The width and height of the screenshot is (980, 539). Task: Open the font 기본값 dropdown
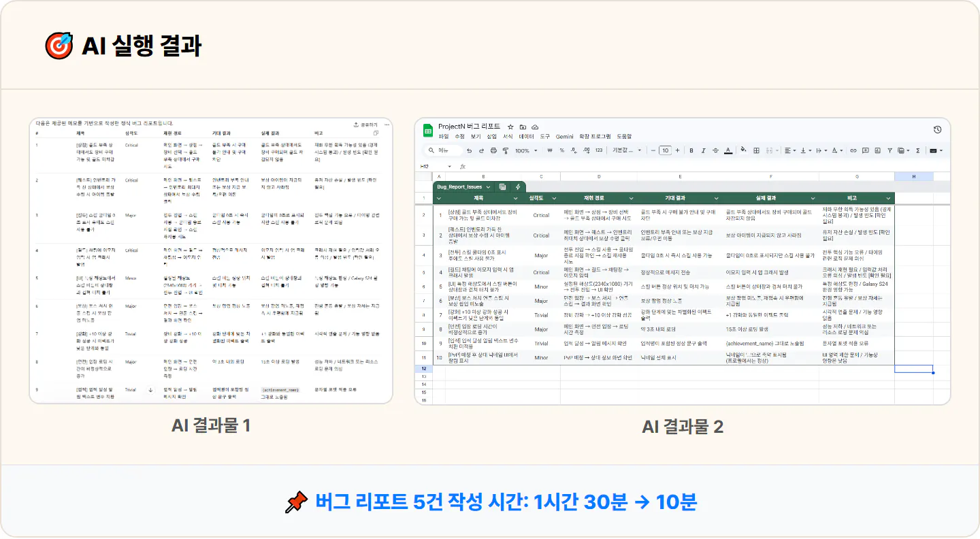coord(626,150)
